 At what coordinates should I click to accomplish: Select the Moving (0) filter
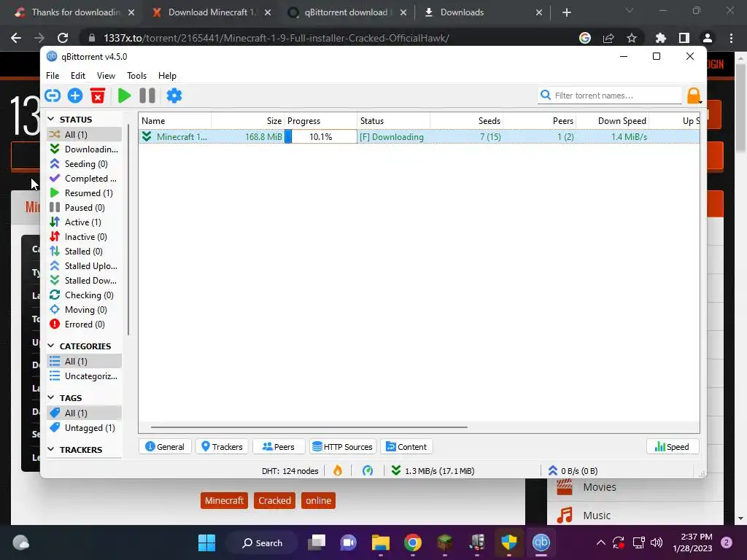[x=85, y=310]
